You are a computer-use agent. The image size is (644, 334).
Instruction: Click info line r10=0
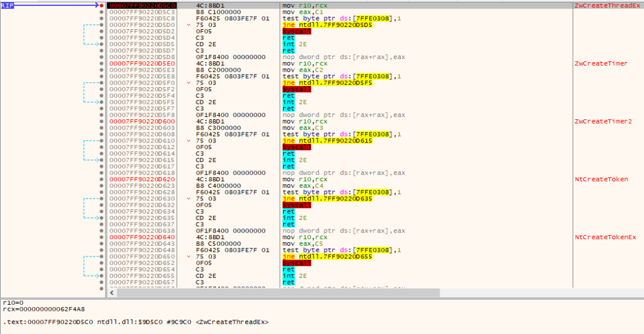(13, 303)
